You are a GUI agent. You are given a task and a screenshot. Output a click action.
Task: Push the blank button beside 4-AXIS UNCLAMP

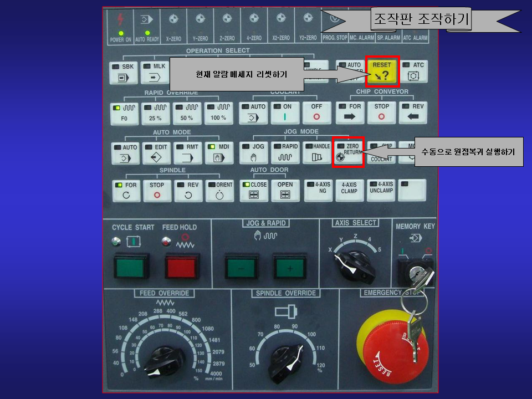(x=412, y=190)
